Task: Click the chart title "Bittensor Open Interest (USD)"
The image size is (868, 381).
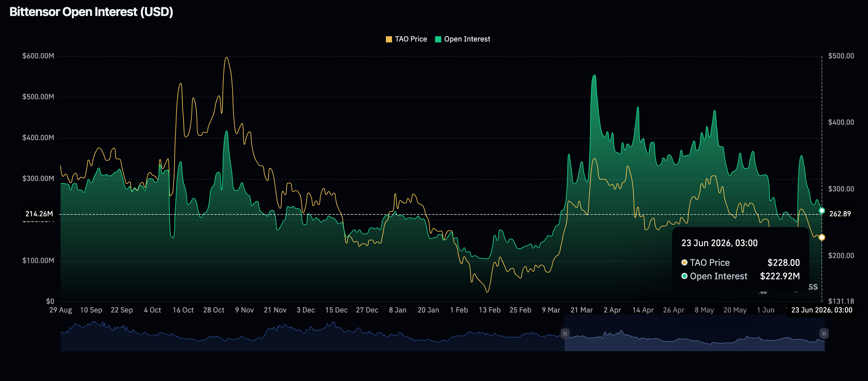Action: (91, 12)
